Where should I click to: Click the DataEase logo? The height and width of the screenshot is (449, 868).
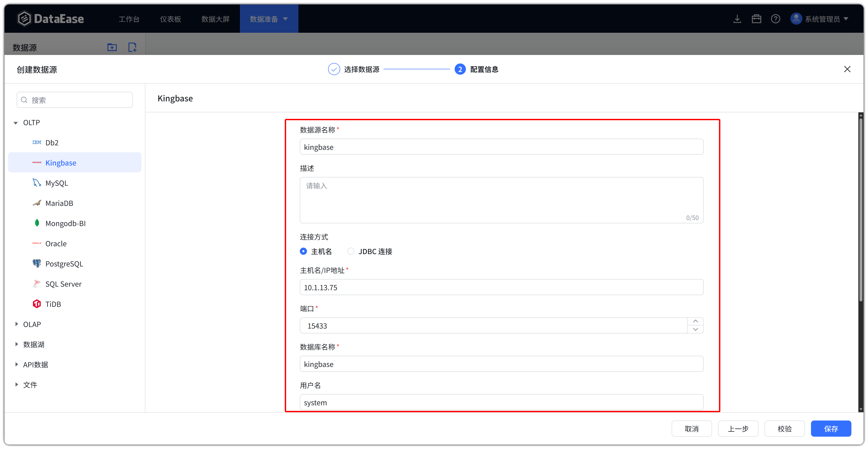50,19
